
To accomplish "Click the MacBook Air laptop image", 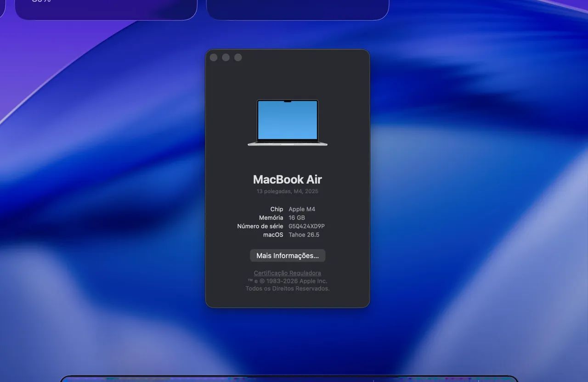I will 288,123.
